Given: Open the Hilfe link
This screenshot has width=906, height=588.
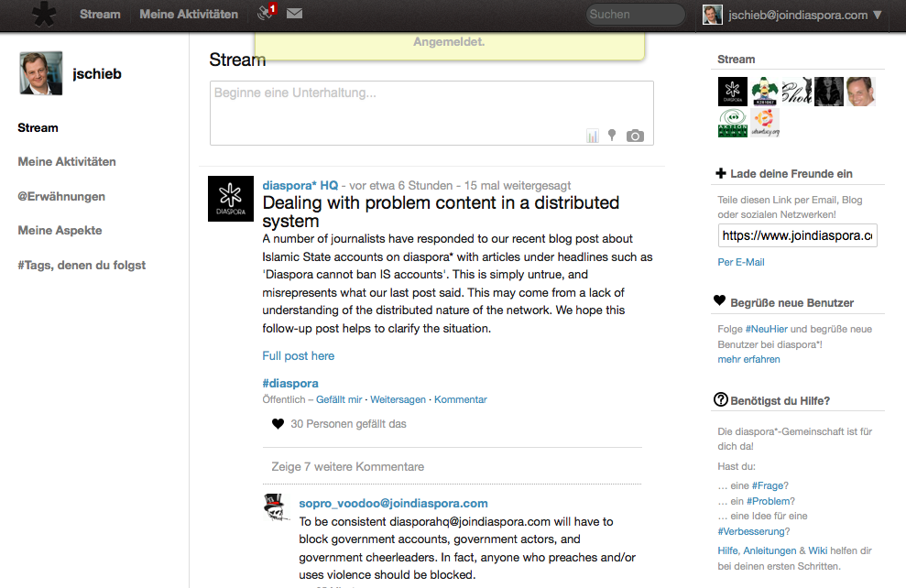Looking at the screenshot, I should (x=727, y=551).
